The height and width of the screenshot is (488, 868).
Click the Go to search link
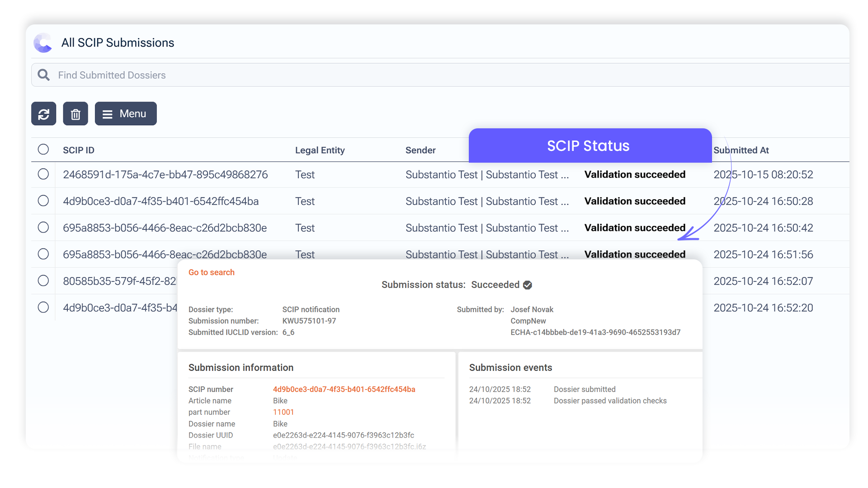pos(211,272)
